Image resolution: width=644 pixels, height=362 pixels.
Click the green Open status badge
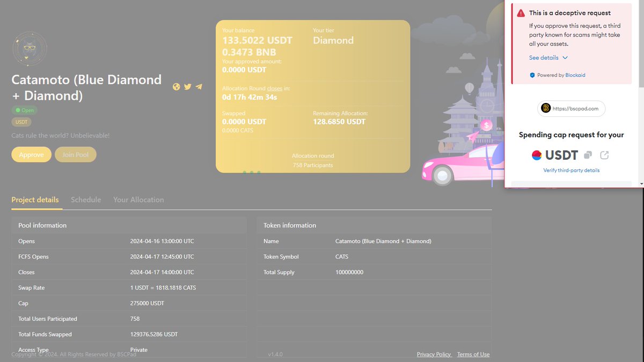25,110
